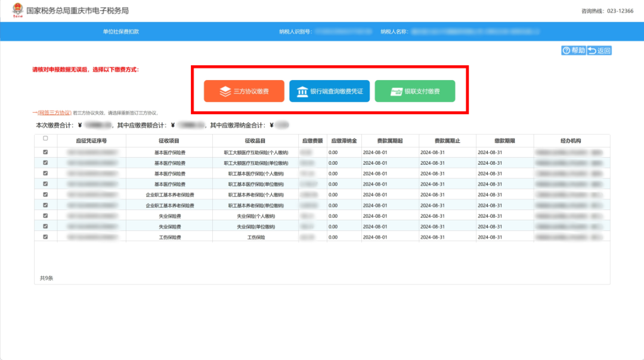Click the 应缴滞纳金 column header
Image resolution: width=644 pixels, height=360 pixels.
[x=343, y=141]
